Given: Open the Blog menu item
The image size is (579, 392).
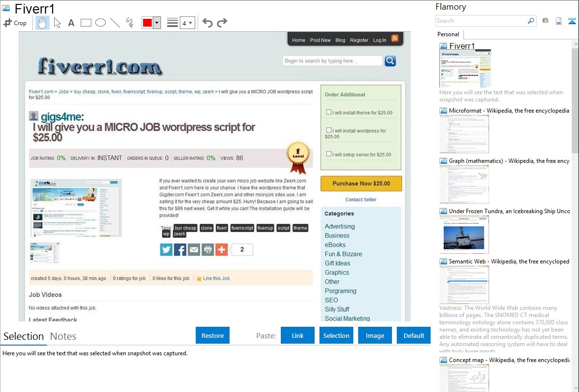Looking at the screenshot, I should pyautogui.click(x=340, y=40).
